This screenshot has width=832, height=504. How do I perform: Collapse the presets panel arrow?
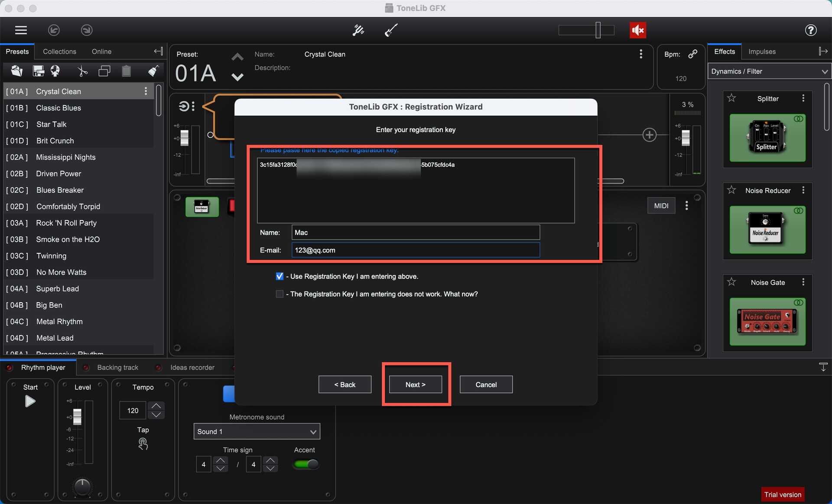point(158,51)
